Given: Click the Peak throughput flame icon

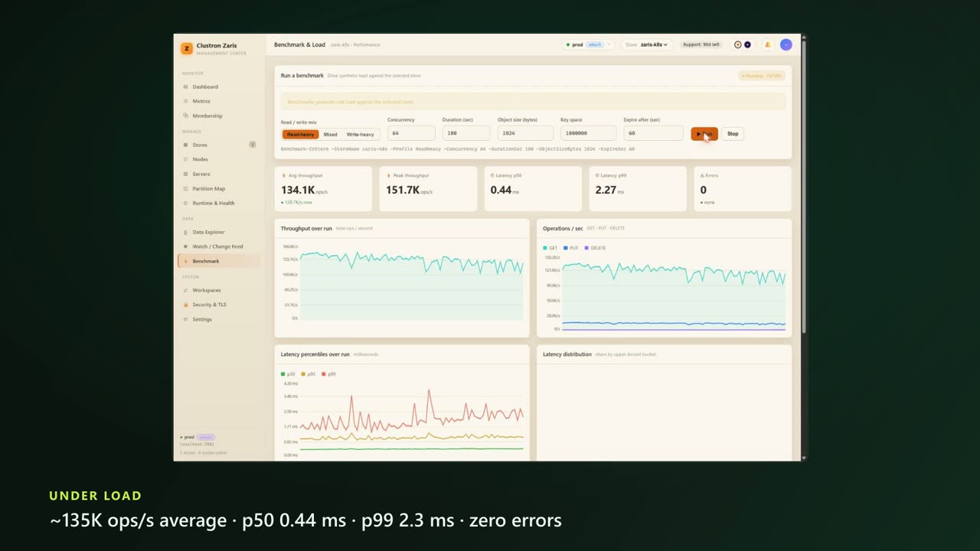Looking at the screenshot, I should tap(388, 175).
